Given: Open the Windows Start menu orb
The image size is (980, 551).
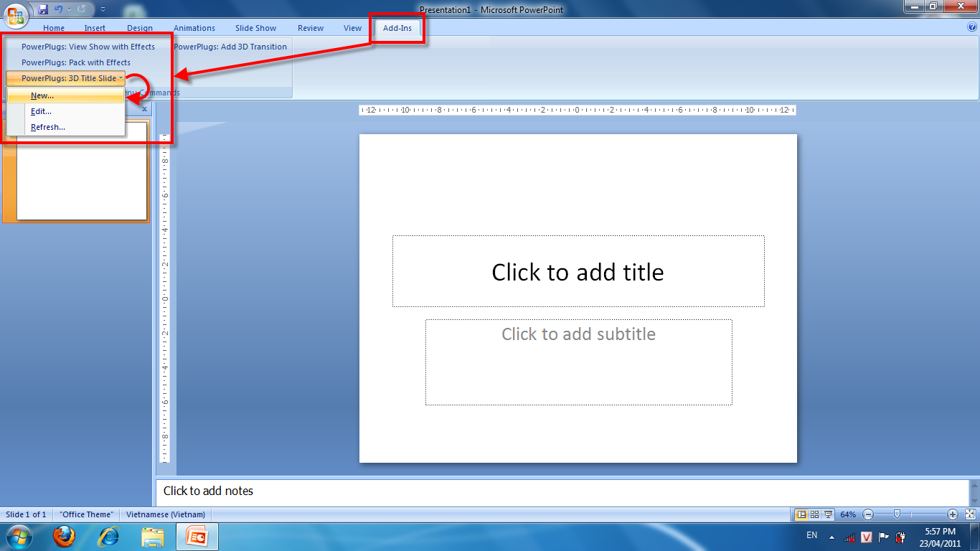Looking at the screenshot, I should (x=20, y=537).
